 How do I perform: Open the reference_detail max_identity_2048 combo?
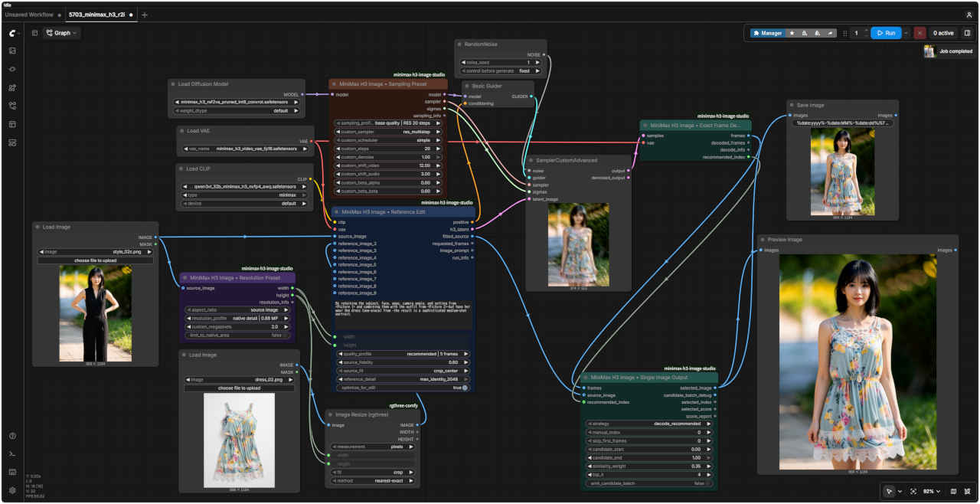tap(402, 379)
